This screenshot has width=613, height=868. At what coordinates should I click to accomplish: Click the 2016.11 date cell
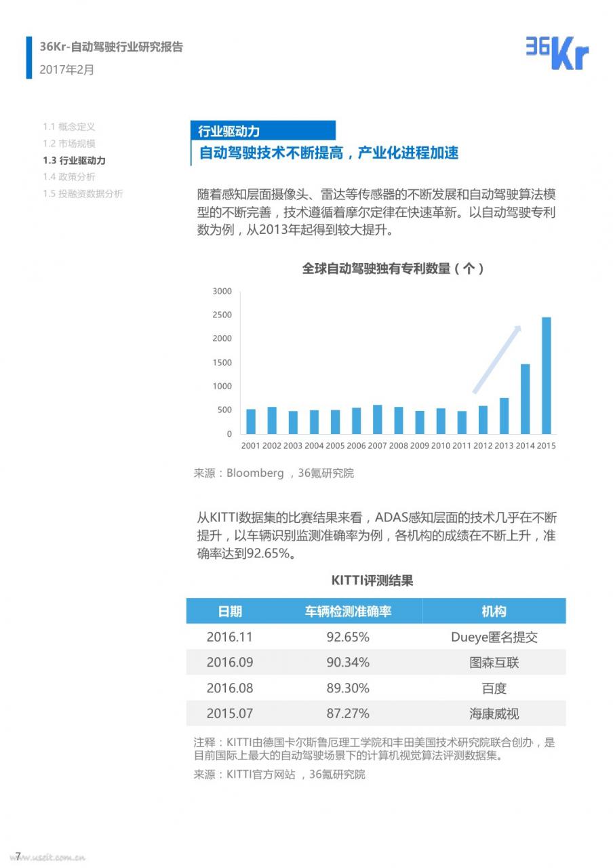pyautogui.click(x=230, y=637)
